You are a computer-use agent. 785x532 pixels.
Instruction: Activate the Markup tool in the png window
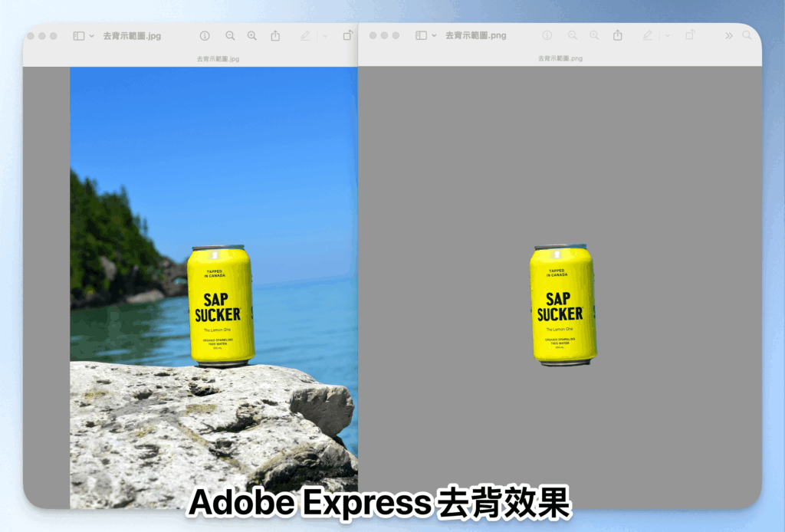(x=646, y=35)
